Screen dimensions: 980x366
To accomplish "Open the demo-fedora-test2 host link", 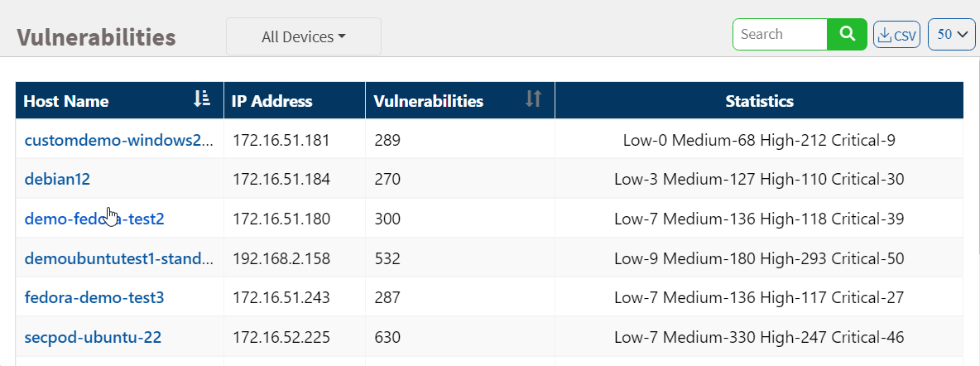I will [x=94, y=219].
